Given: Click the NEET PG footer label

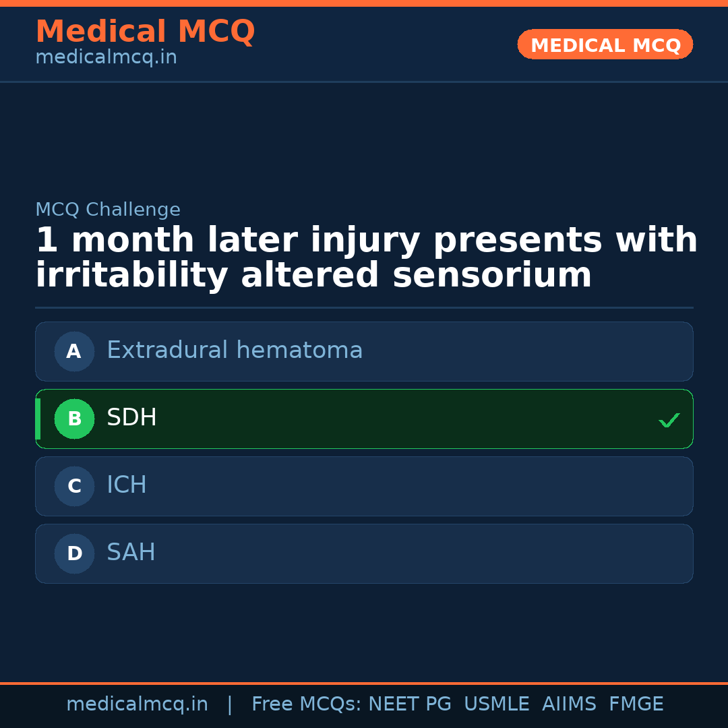Looking at the screenshot, I should tap(409, 704).
